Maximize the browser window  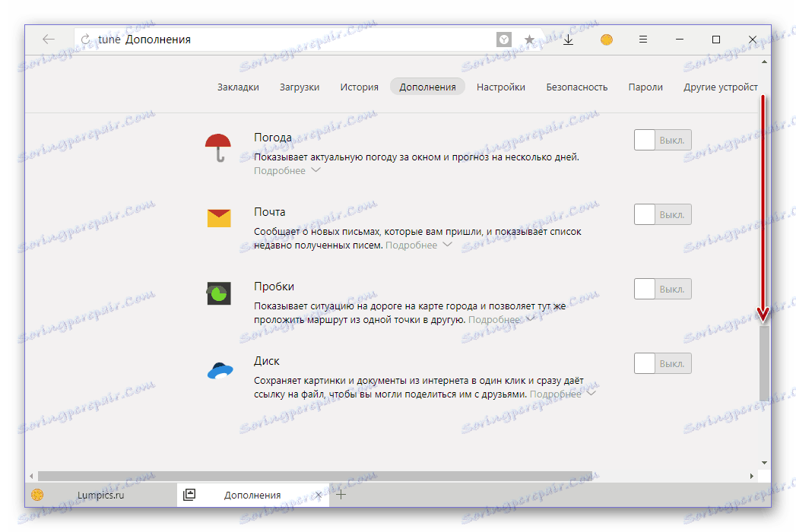pyautogui.click(x=715, y=39)
